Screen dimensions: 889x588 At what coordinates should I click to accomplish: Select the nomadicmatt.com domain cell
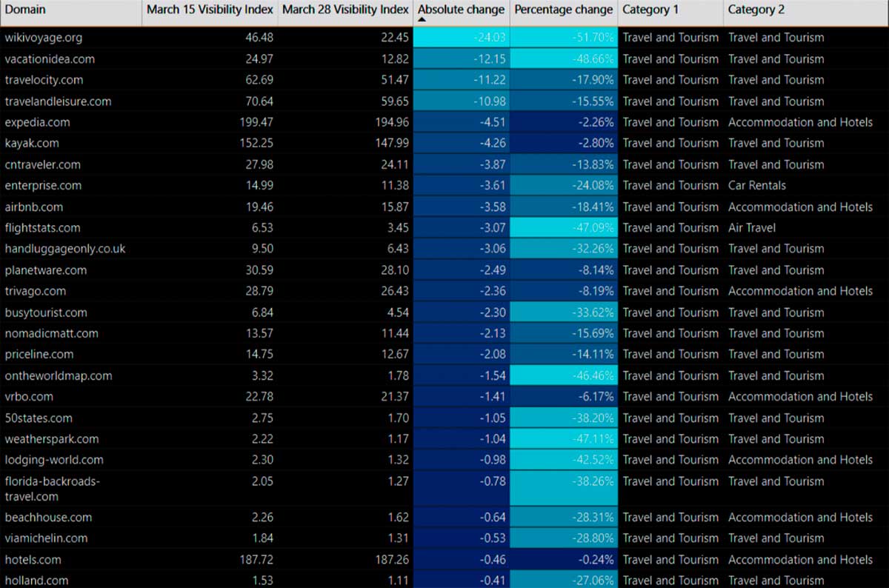point(70,333)
